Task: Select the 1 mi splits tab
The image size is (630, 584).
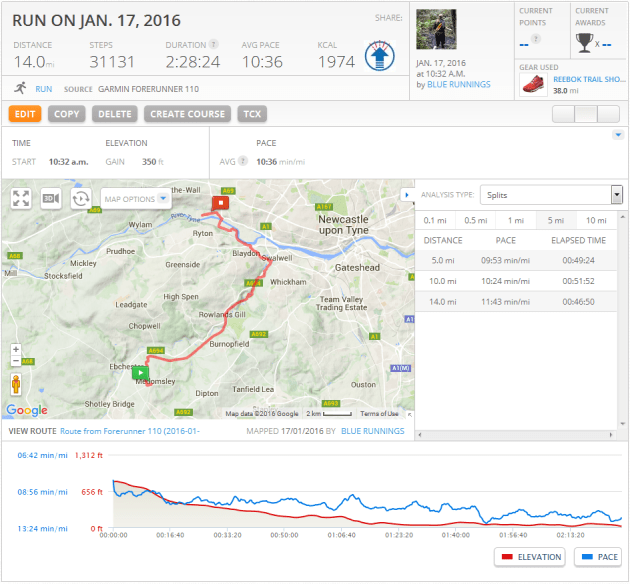Action: tap(516, 220)
